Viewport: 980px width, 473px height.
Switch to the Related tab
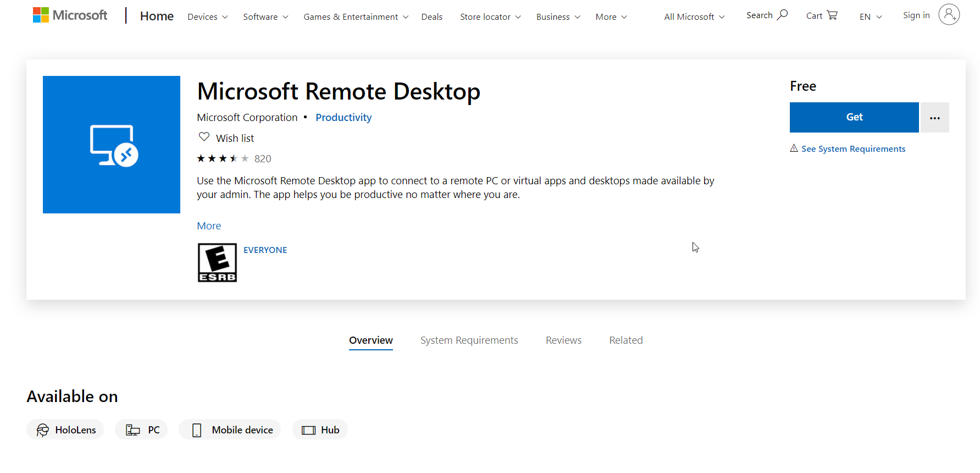pos(626,340)
